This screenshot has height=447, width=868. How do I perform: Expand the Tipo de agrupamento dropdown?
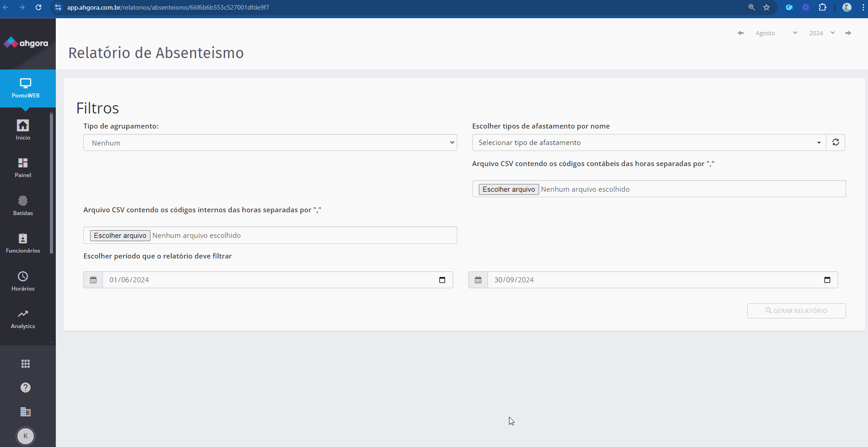pos(270,143)
